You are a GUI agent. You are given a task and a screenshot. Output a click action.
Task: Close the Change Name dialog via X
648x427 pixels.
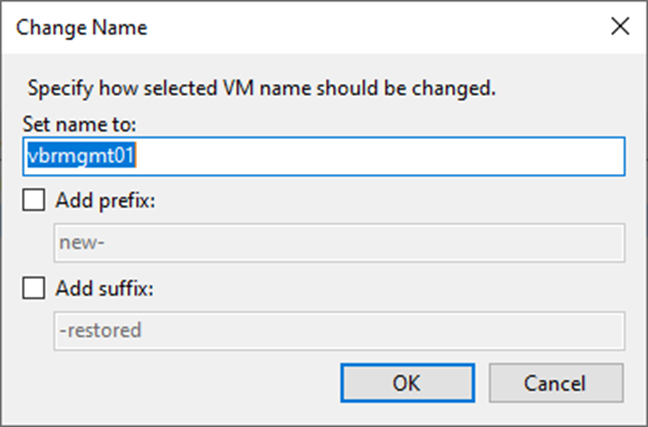point(620,27)
